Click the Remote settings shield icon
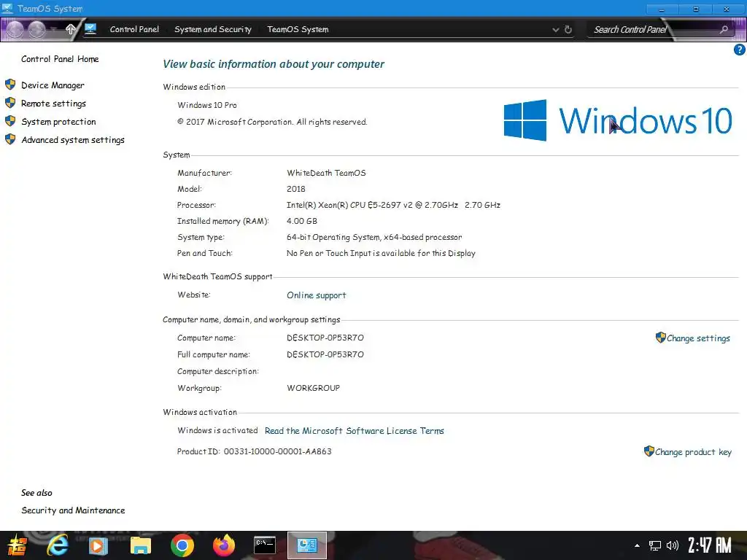 (x=10, y=103)
